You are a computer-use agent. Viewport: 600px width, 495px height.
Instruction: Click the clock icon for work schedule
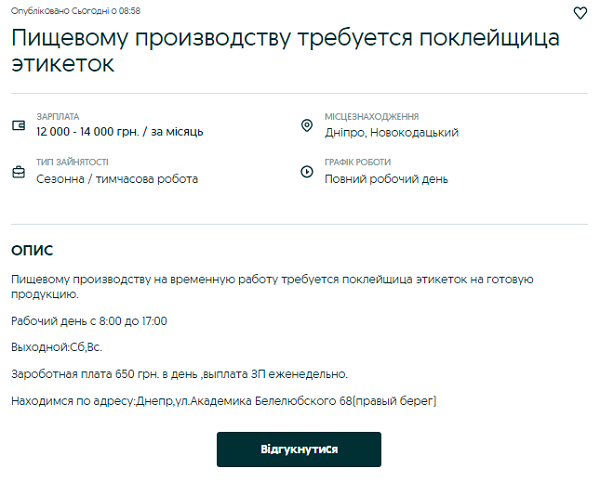click(307, 172)
